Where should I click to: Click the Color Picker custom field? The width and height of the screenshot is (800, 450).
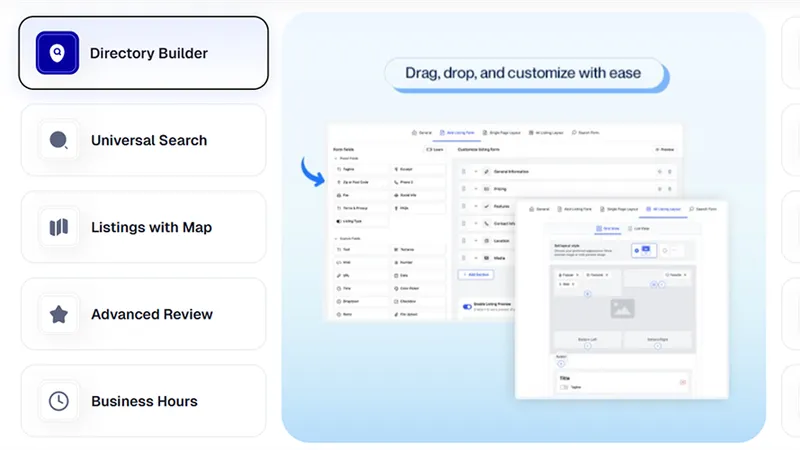click(x=418, y=288)
